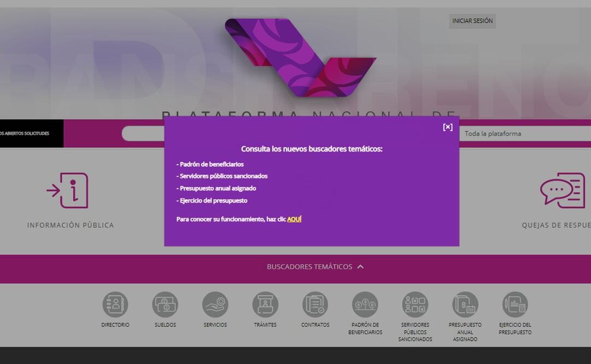Open the Contratos search icon

[315, 305]
